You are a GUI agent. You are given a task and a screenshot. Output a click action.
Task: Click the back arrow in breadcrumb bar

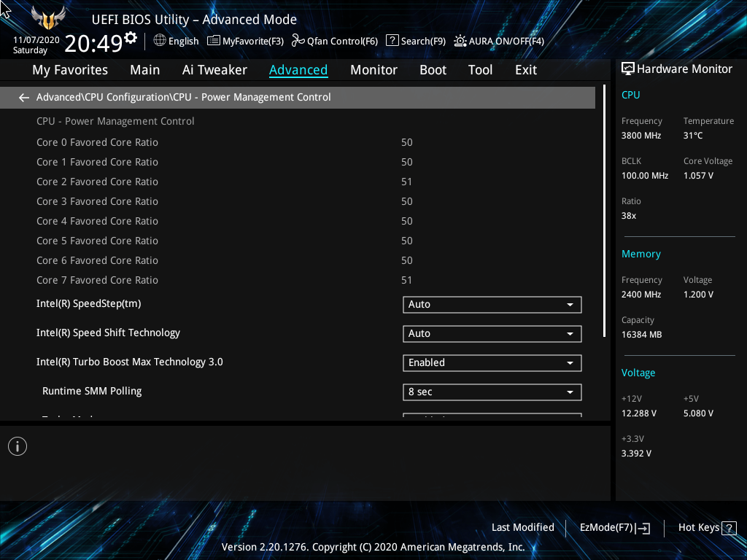[24, 98]
